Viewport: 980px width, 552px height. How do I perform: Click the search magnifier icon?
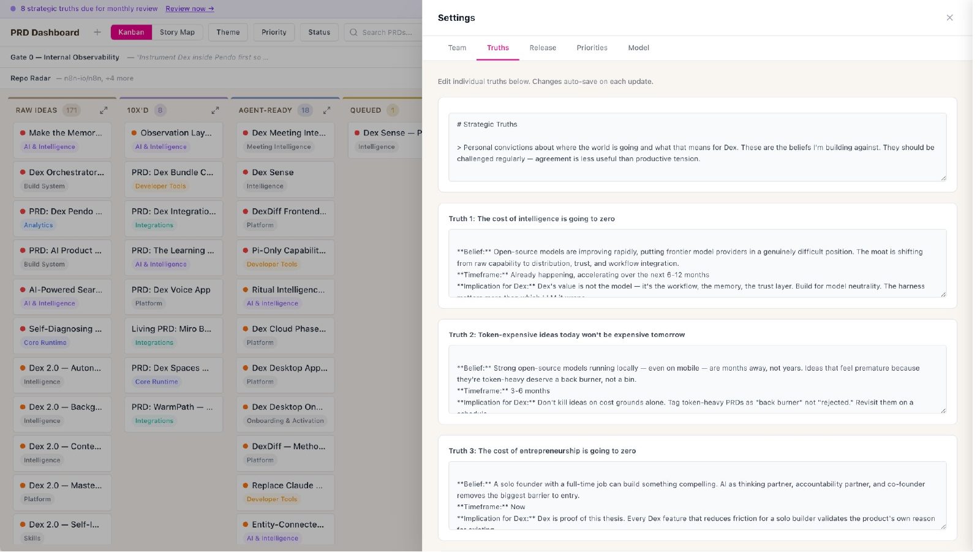tap(353, 32)
